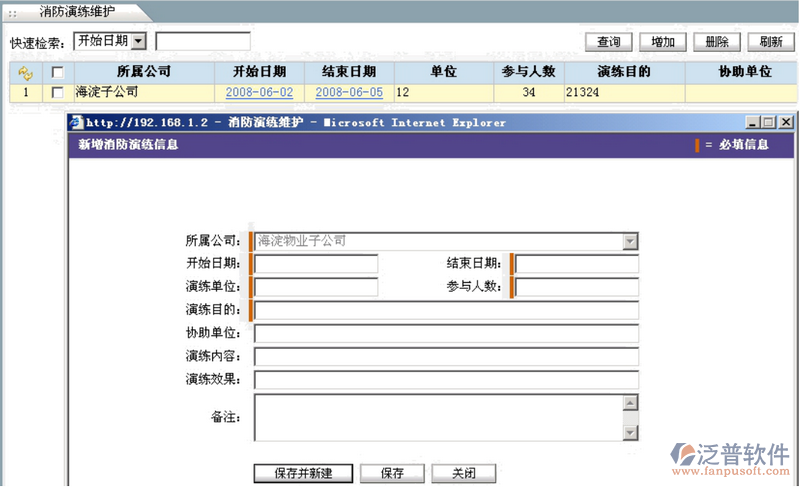Screen dimensions: 800x487
Task: Toggle the select-all checkbox in table header
Action: point(58,72)
